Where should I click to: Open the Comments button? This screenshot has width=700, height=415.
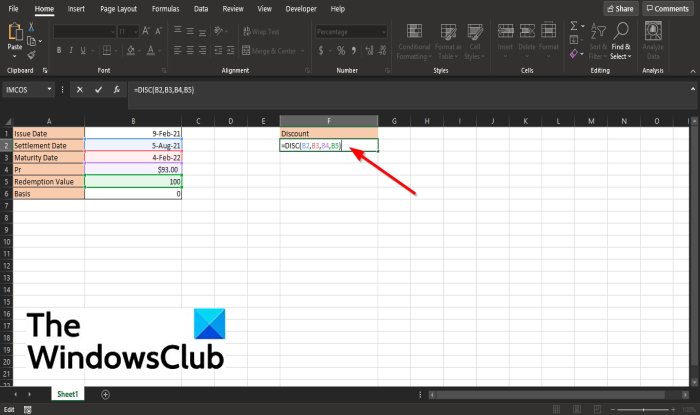(x=668, y=8)
